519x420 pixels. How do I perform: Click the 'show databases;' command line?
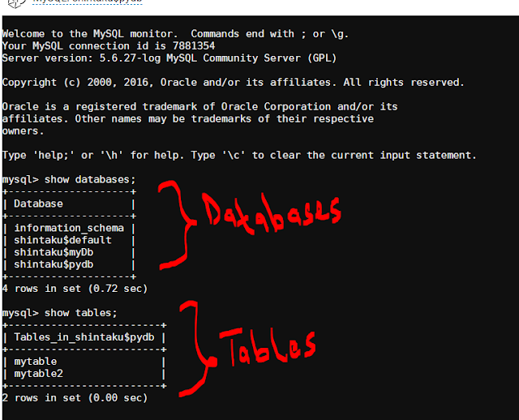[x=69, y=180]
